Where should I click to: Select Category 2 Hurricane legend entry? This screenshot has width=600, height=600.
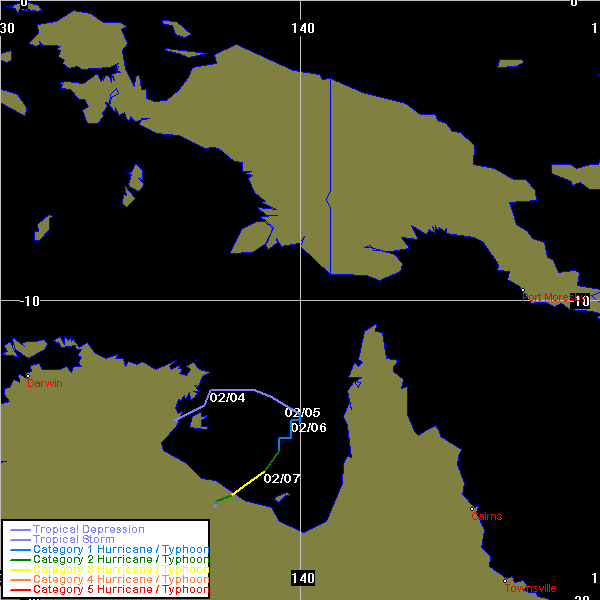[x=120, y=559]
